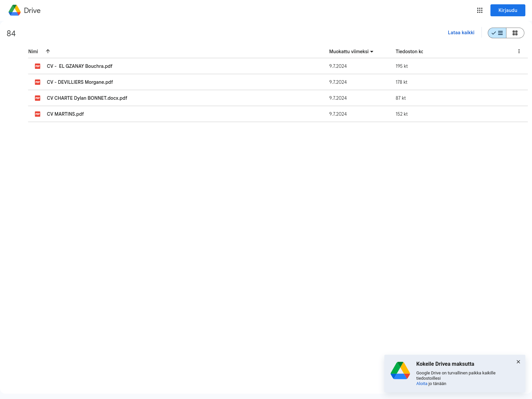Click the folder title 84
Image resolution: width=532 pixels, height=399 pixels.
(x=11, y=33)
